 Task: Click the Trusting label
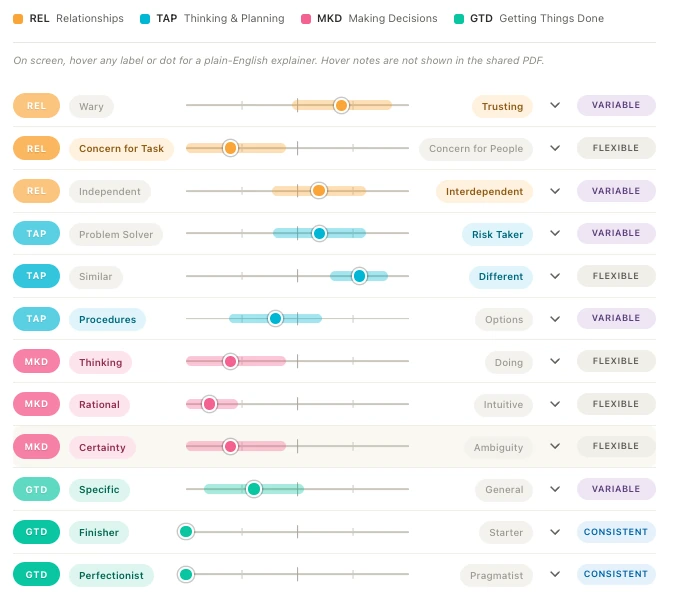502,106
